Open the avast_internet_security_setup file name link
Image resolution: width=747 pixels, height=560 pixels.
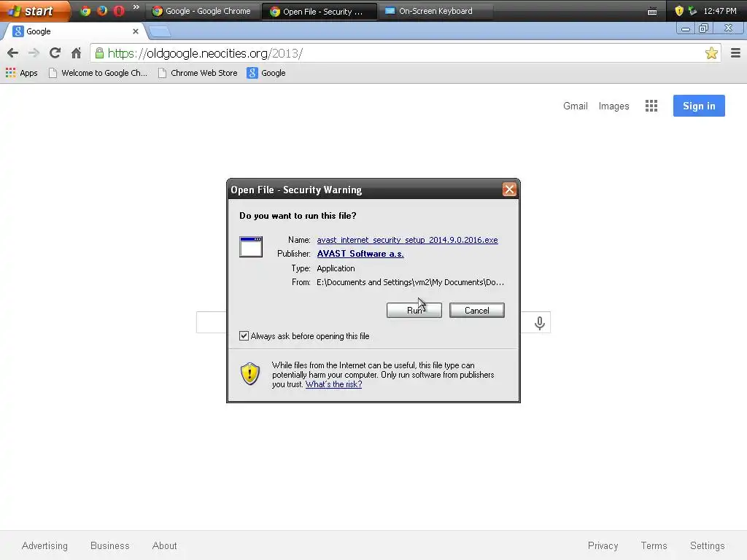click(x=407, y=240)
